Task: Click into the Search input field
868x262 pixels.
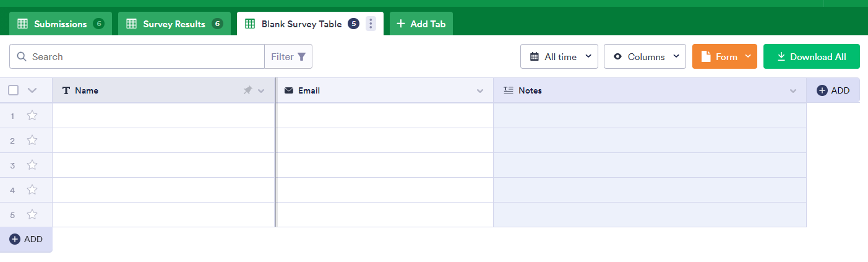Action: click(145, 56)
